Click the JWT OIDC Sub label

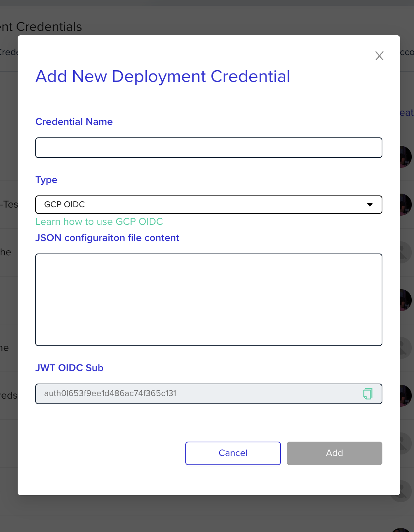(69, 368)
